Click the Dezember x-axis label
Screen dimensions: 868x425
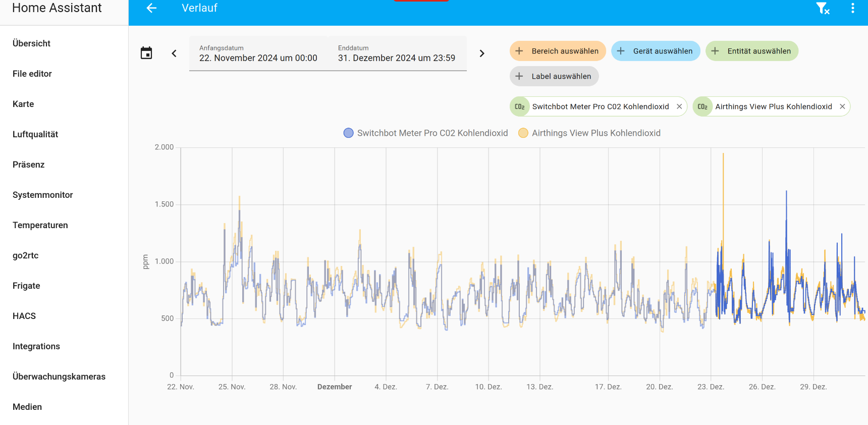(335, 387)
